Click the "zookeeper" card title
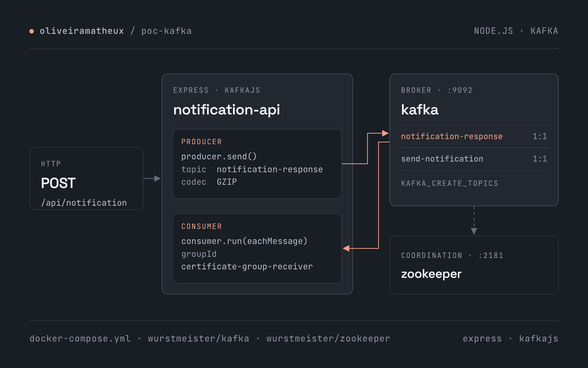Screen dimensions: 588x368 [431, 274]
